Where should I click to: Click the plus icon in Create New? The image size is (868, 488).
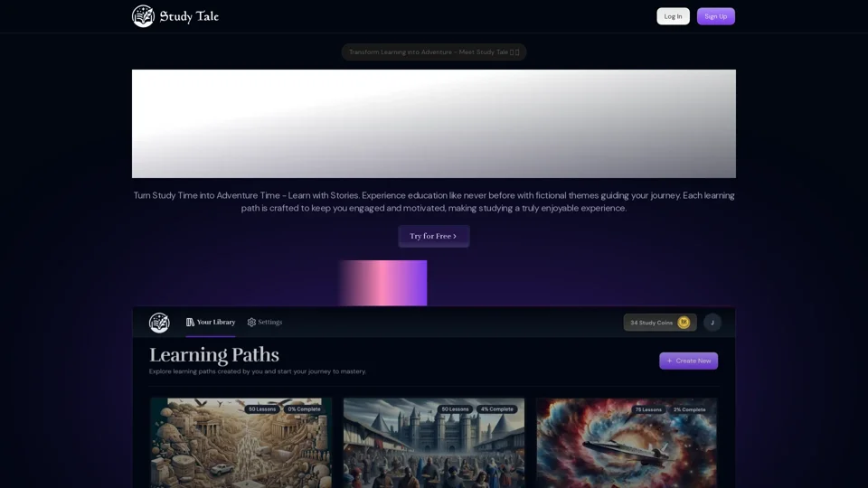pos(669,361)
